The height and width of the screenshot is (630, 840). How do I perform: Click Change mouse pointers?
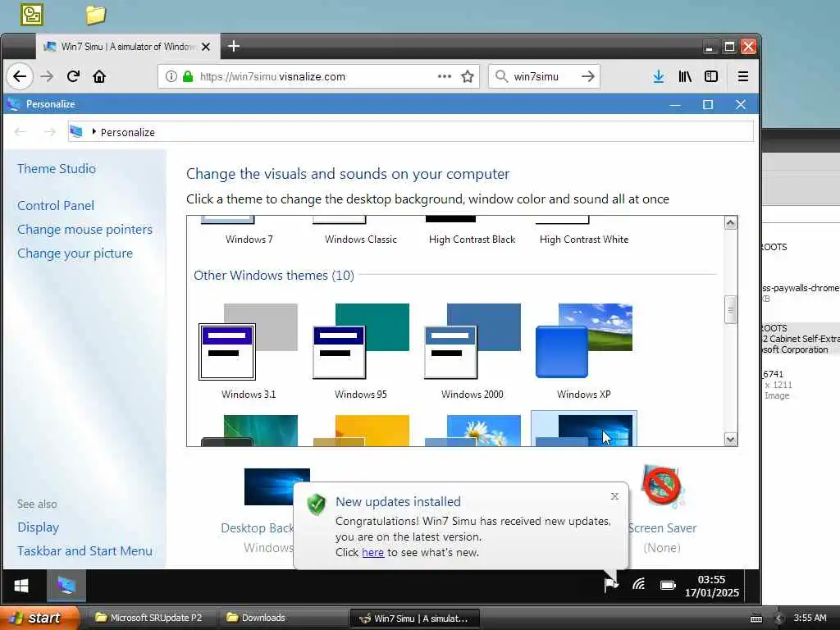[84, 230]
